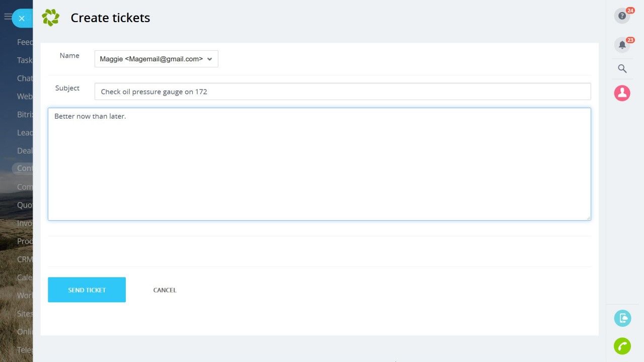Click the hamburger menu icon

pos(8,17)
